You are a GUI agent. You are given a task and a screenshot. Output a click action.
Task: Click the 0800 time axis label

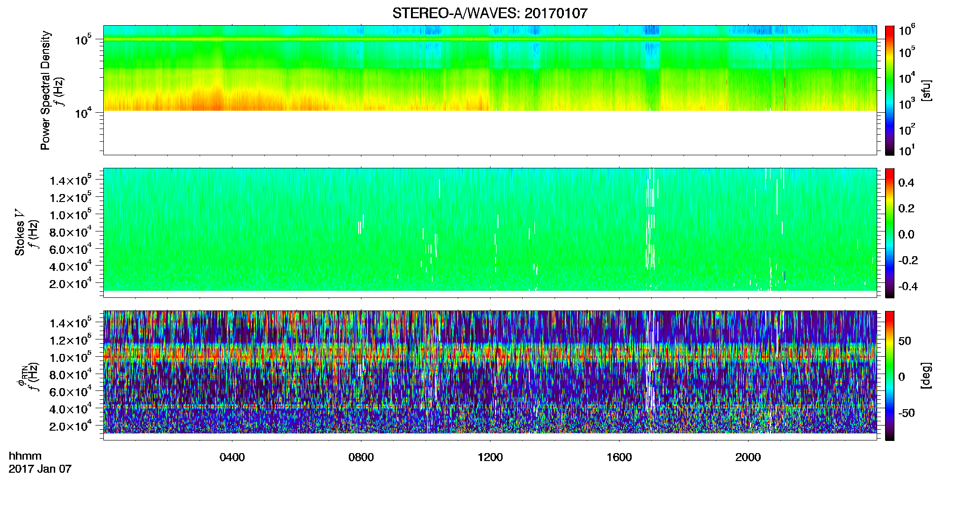click(361, 457)
